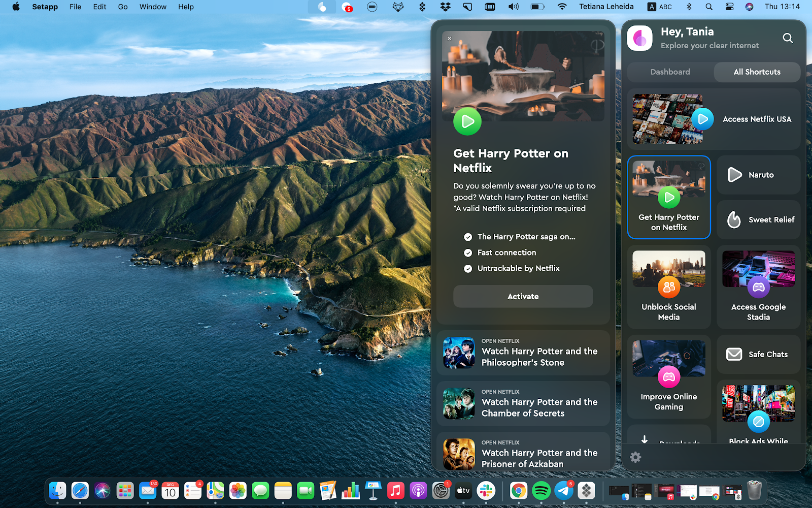Image resolution: width=812 pixels, height=508 pixels.
Task: Open the Help menu
Action: point(186,7)
